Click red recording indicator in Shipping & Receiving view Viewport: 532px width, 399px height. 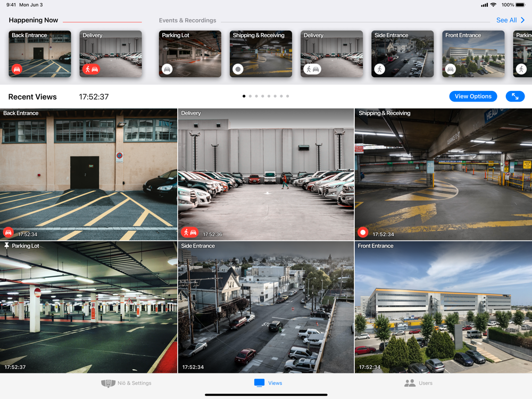[x=363, y=232]
